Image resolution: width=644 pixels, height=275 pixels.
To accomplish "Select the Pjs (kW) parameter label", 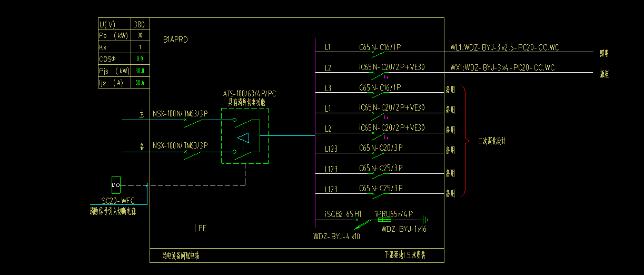I will (x=114, y=71).
